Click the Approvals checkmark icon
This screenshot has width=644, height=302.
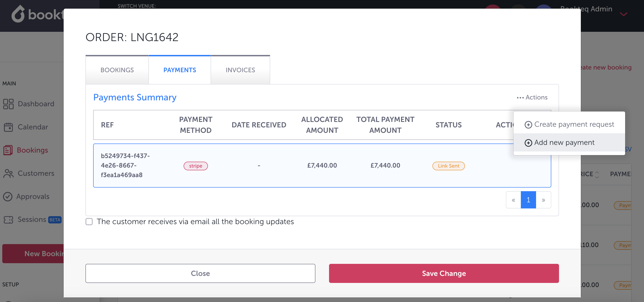click(x=8, y=197)
